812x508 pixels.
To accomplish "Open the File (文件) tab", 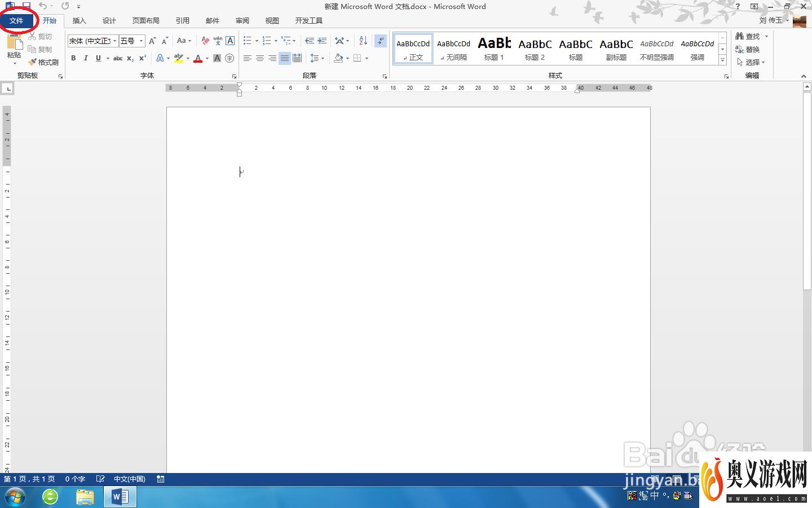I will (x=16, y=20).
